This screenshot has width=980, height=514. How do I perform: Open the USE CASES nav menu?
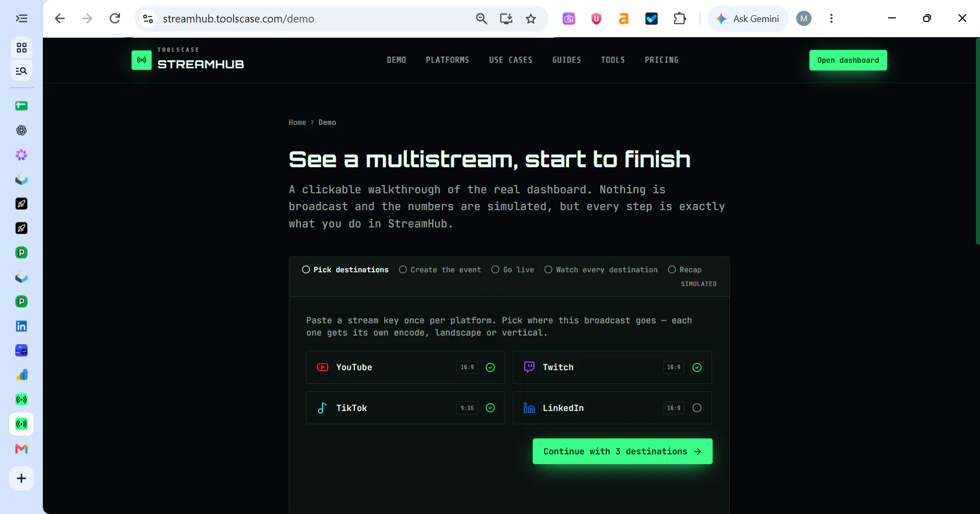510,60
